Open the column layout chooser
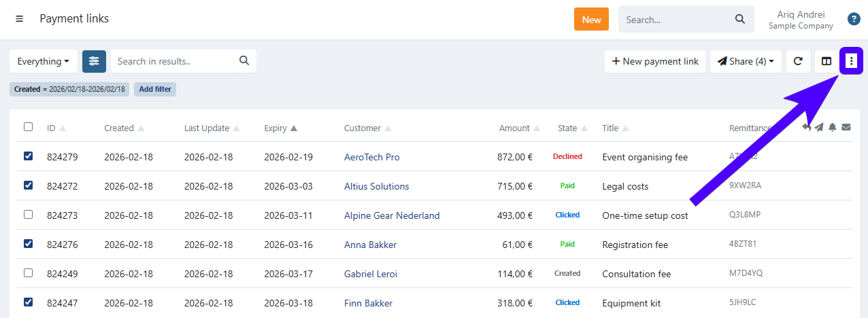The width and height of the screenshot is (868, 318). (827, 61)
